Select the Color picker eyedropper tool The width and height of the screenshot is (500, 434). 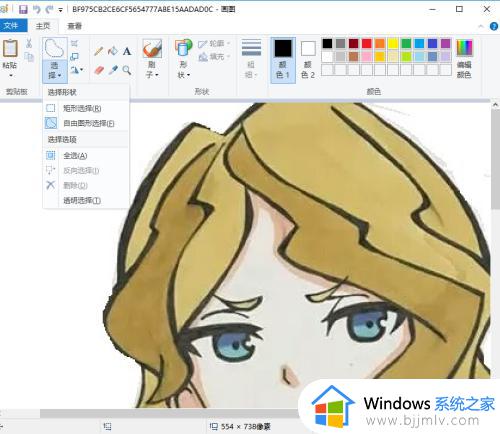point(113,70)
